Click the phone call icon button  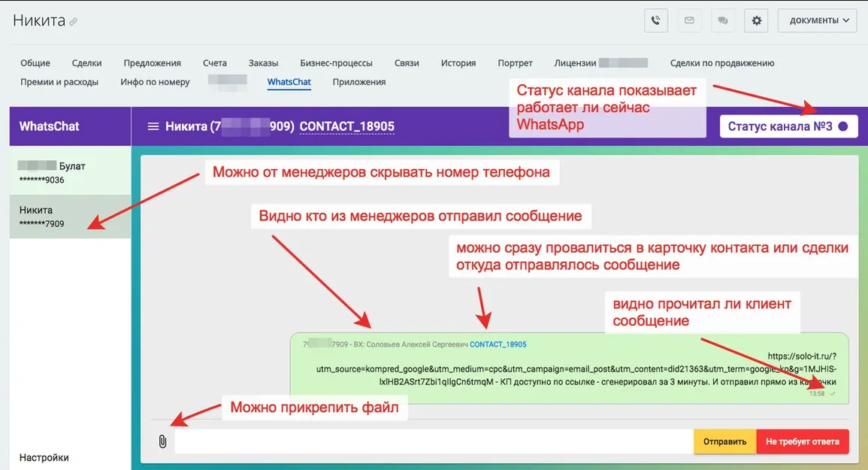(x=656, y=21)
